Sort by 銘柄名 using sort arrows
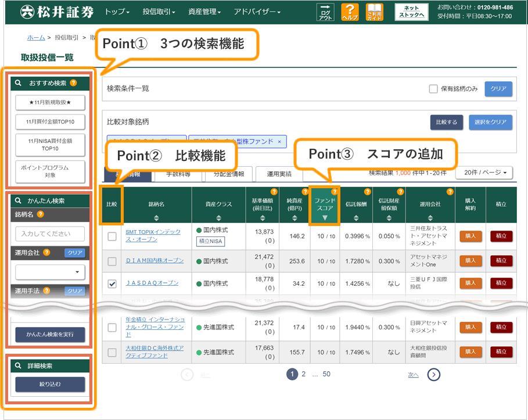 [x=156, y=218]
